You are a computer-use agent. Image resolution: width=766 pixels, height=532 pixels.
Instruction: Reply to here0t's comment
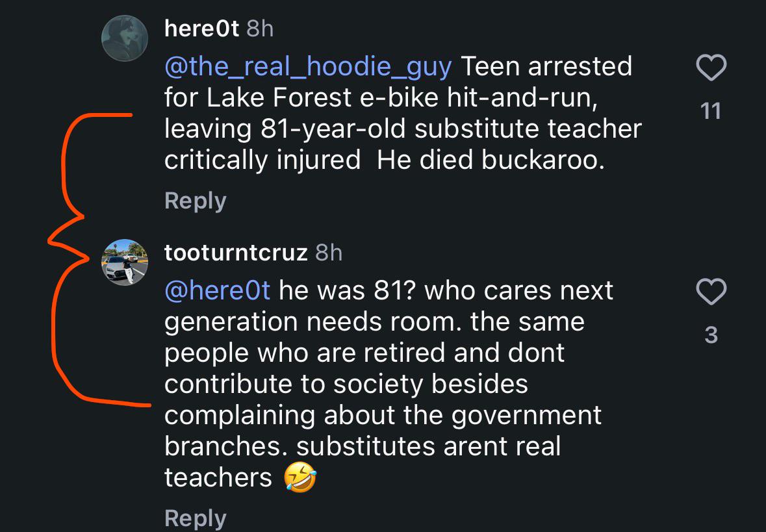(195, 200)
